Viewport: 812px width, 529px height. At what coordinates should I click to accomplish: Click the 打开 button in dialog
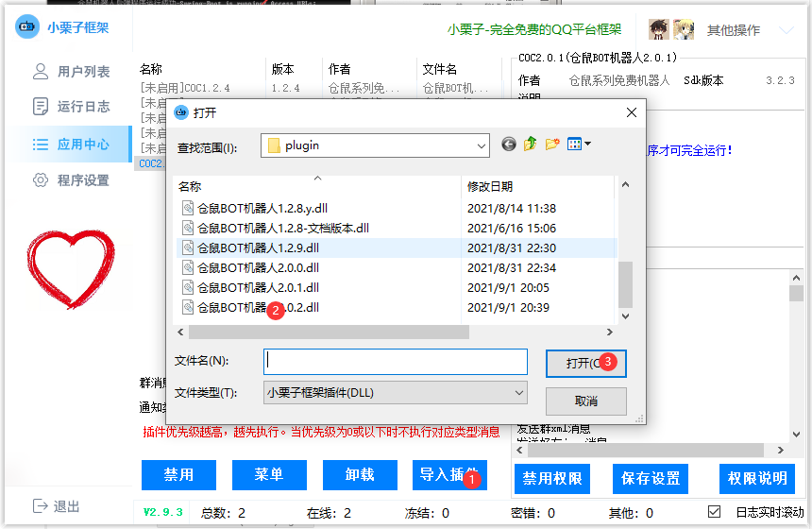585,363
